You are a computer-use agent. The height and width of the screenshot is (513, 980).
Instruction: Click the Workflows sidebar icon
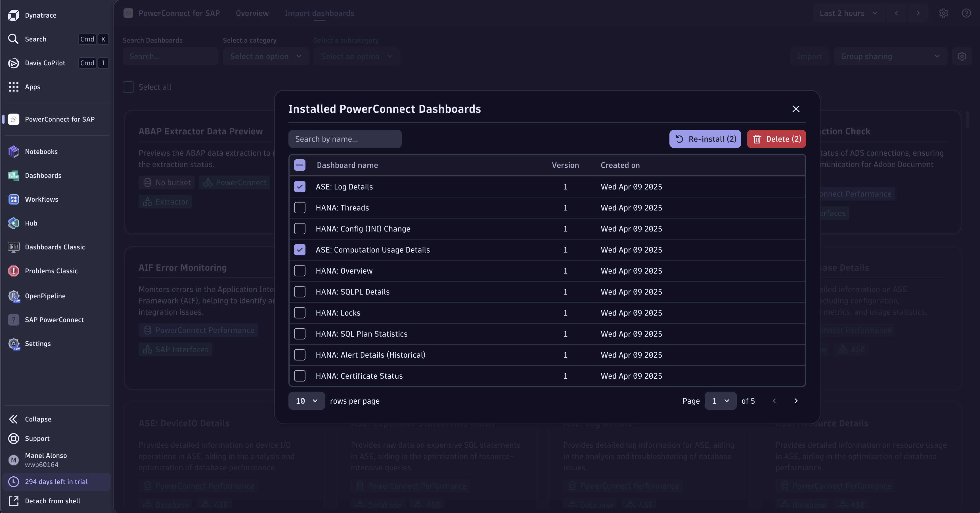pos(14,199)
